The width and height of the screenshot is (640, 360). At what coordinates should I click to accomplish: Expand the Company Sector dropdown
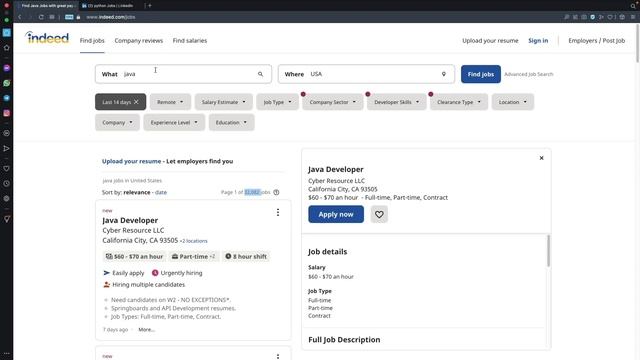pos(333,102)
